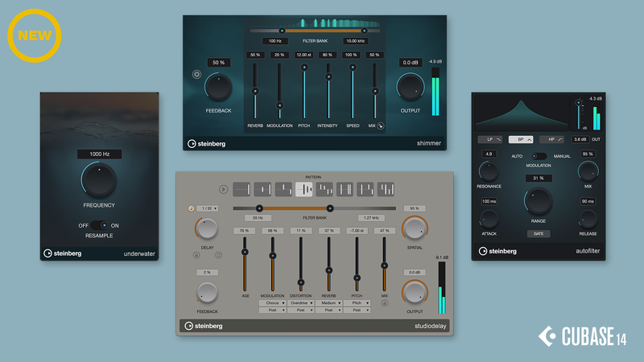
Task: Toggle the underwater Resample Off/On switch
Action: coord(99,225)
